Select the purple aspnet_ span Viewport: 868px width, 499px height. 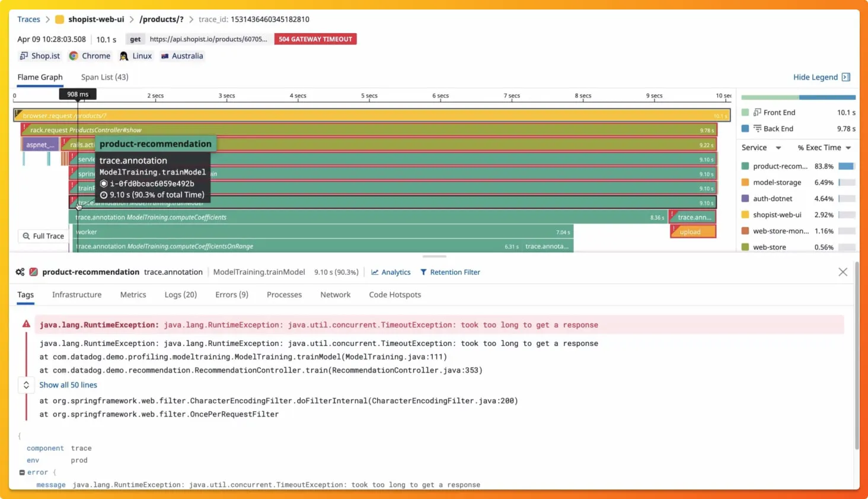point(40,144)
